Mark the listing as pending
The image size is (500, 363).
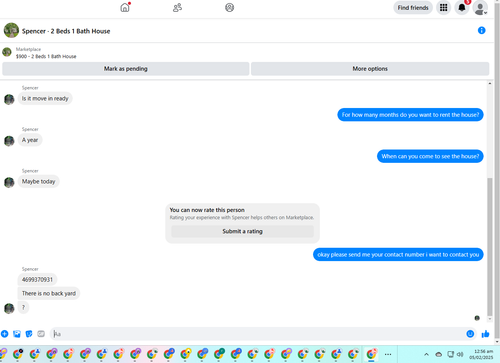pos(126,69)
